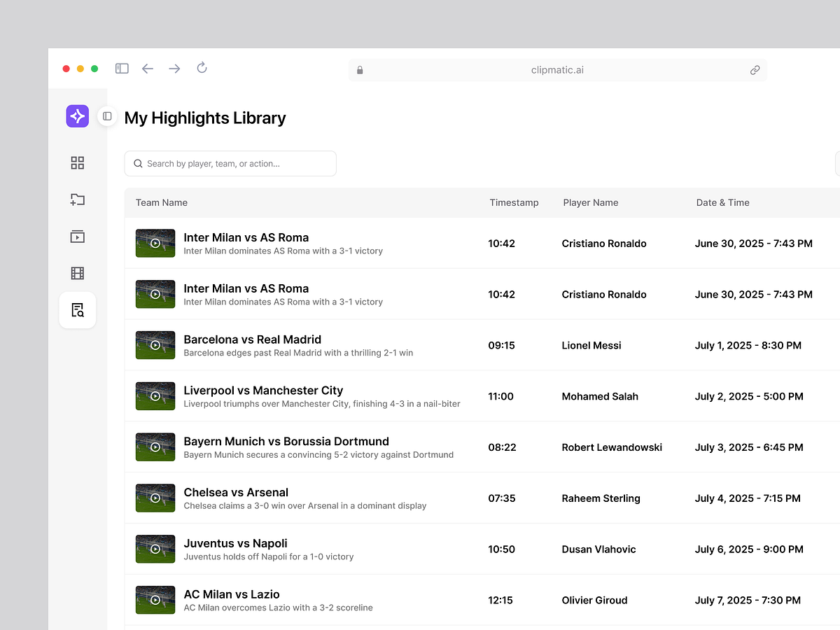
Task: Click the Clipmatic purple sparkle logo
Action: tap(78, 116)
